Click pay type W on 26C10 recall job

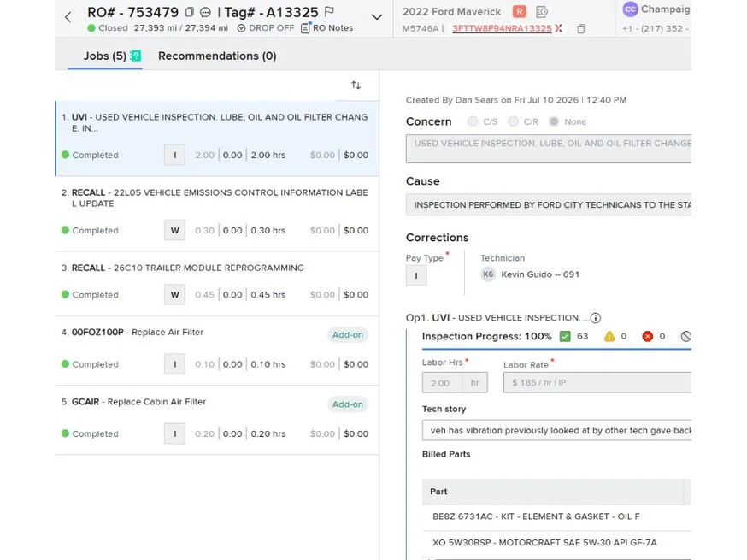click(x=174, y=295)
